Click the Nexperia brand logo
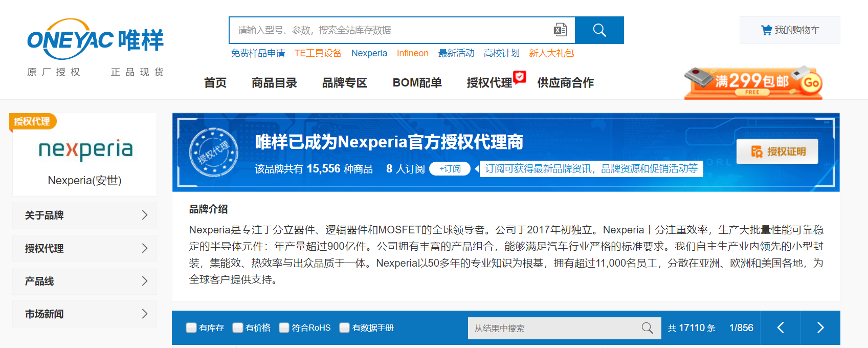The height and width of the screenshot is (348, 868). click(85, 149)
